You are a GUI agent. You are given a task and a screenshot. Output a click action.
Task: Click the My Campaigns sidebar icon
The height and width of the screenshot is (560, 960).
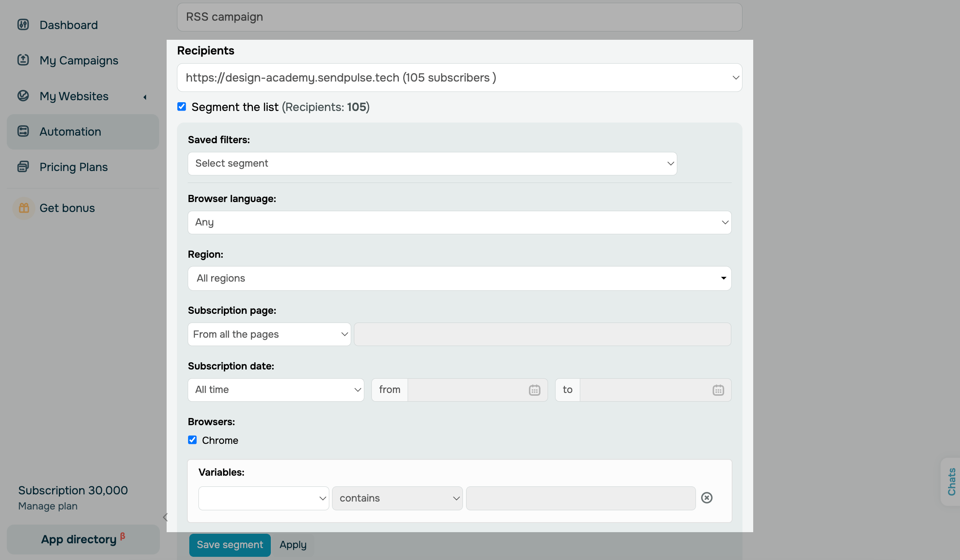coord(23,60)
